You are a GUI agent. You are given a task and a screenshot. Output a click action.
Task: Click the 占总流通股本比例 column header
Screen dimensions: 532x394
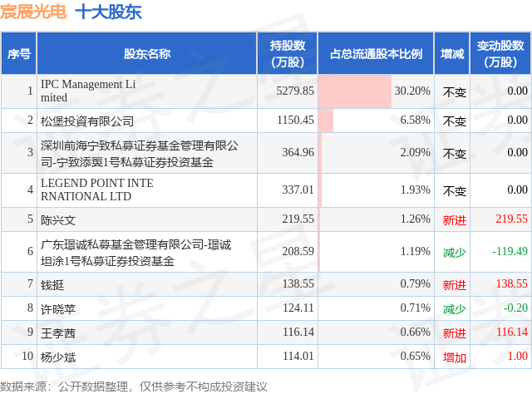click(x=376, y=54)
